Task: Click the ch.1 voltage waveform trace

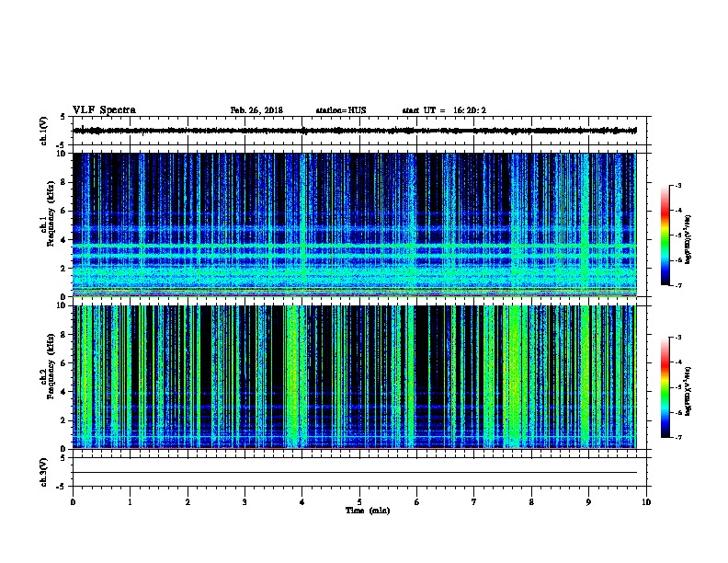Action: (x=355, y=131)
